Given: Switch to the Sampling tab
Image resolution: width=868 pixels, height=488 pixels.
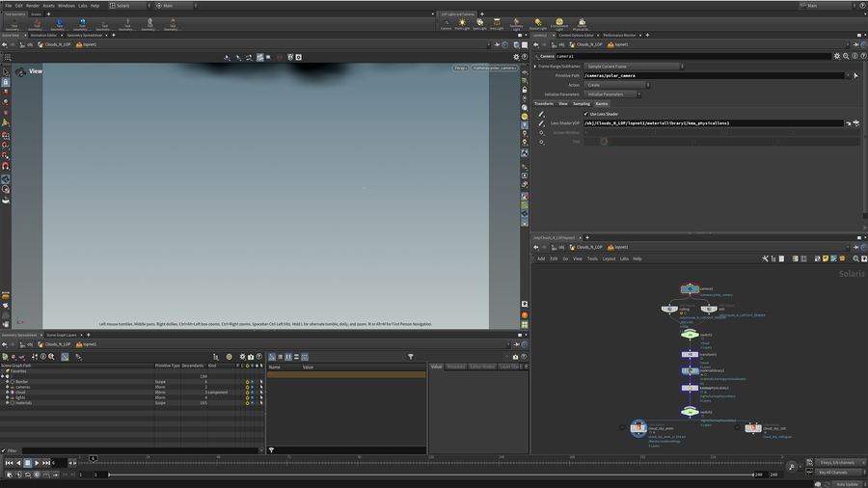Looking at the screenshot, I should 582,103.
